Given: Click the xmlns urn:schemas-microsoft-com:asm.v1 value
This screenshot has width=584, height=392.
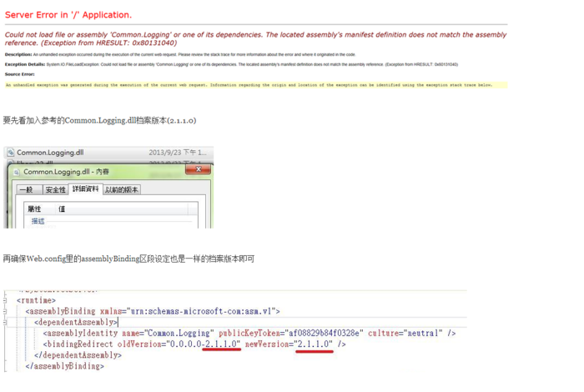Looking at the screenshot, I should (x=201, y=311).
